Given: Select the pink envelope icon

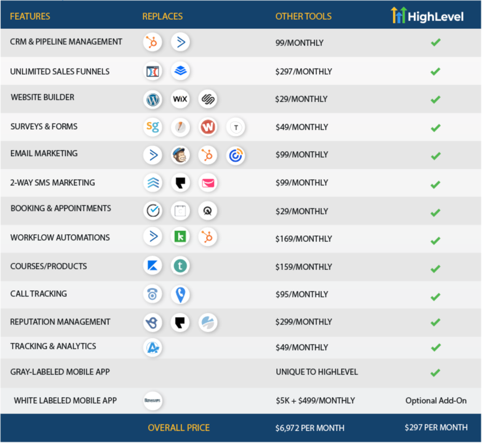Looking at the screenshot, I should click(x=208, y=183).
